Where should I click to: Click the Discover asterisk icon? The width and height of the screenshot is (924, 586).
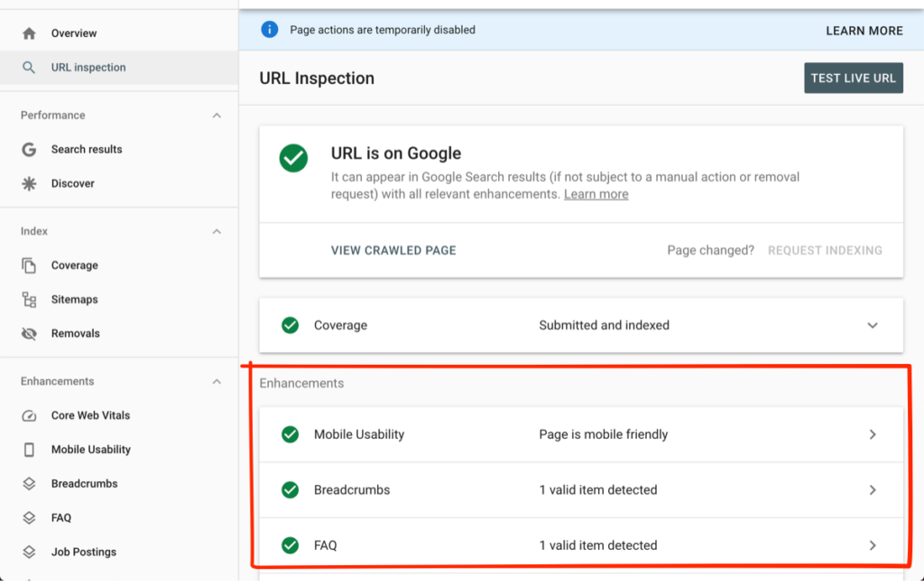[29, 183]
